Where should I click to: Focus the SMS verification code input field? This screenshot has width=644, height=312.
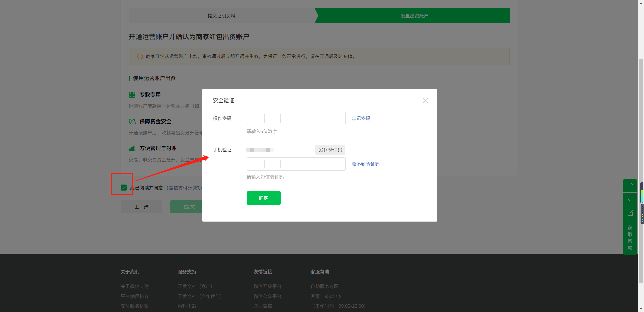(x=296, y=164)
